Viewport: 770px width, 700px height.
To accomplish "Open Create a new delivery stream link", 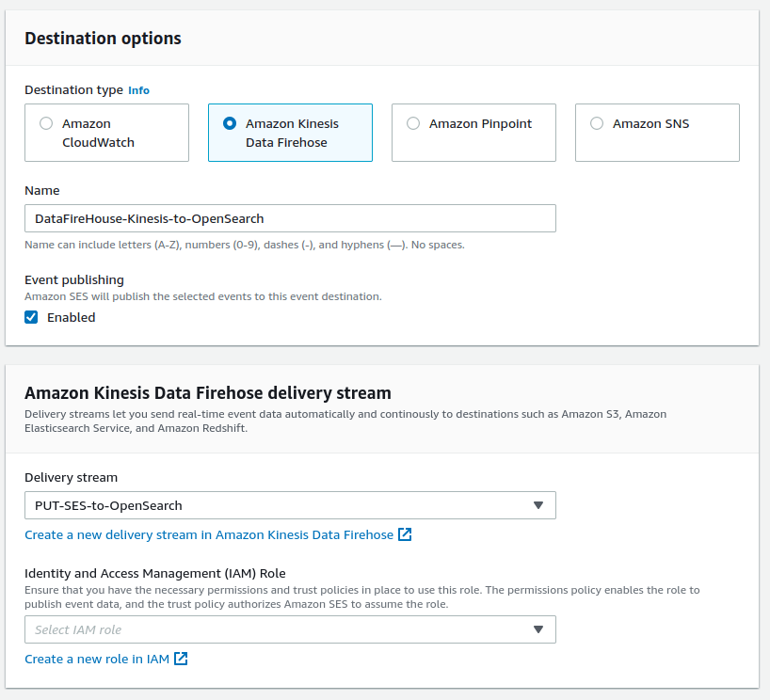I will click(209, 534).
